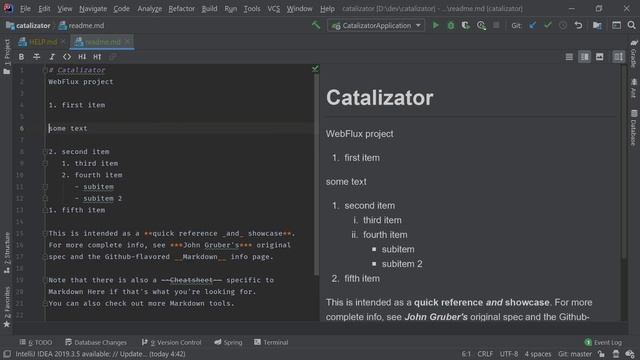Click the inspection status green checkmark

click(315, 69)
